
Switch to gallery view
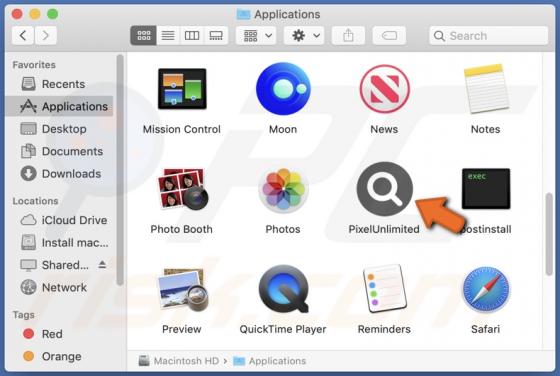point(216,35)
